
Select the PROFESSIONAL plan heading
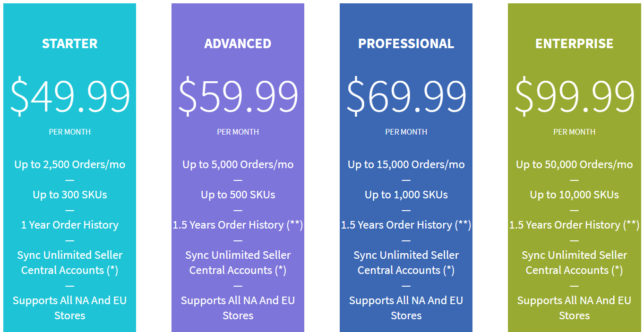[x=406, y=43]
